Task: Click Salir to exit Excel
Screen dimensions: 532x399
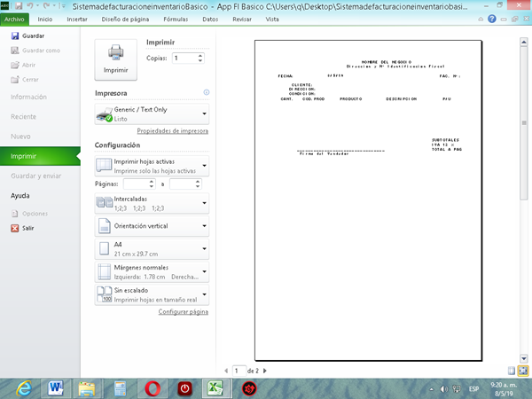Action: (x=22, y=229)
